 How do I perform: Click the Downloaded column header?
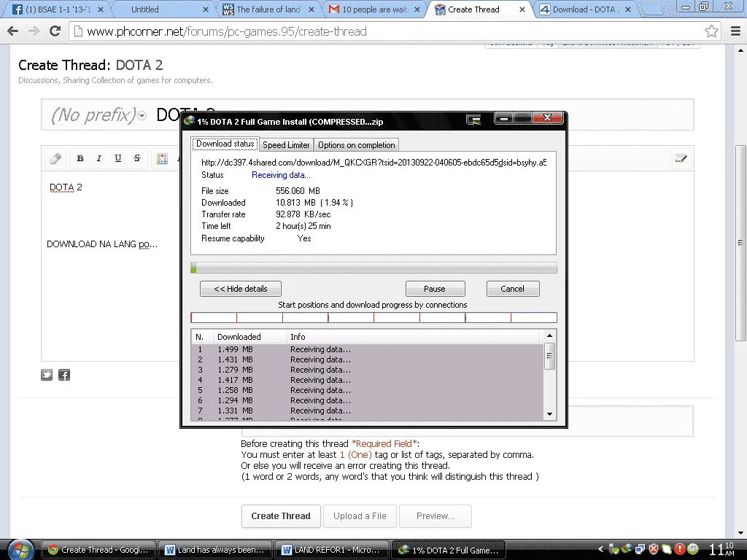pyautogui.click(x=249, y=337)
